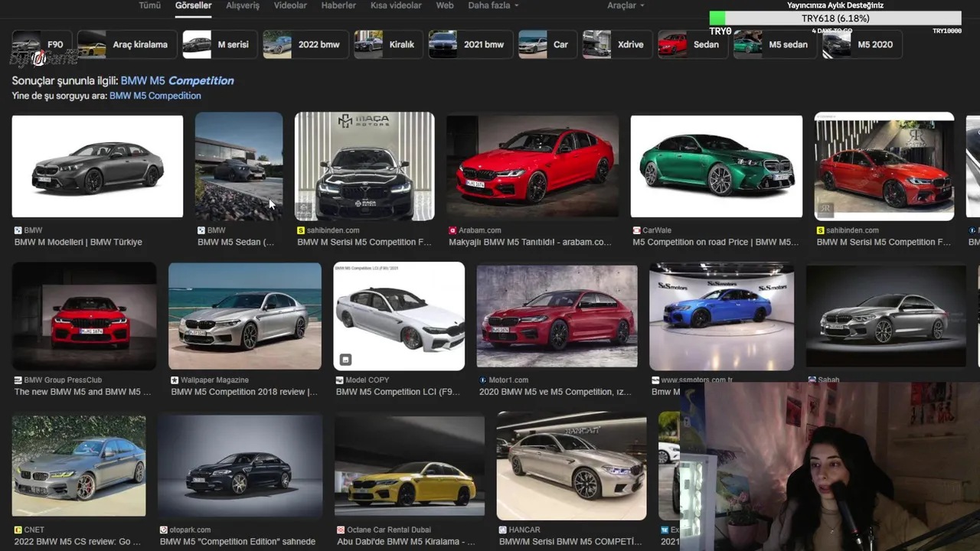Click the 3D model badge on white M5 image
980x551 pixels.
coord(345,359)
